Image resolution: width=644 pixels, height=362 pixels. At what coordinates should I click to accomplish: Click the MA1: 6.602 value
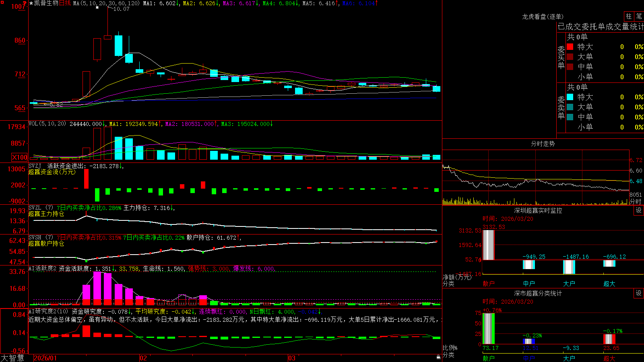(160, 3)
